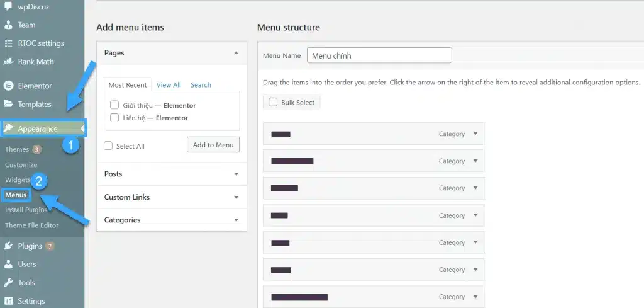Click the RTOC settings list icon
The width and height of the screenshot is (644, 308).
click(x=8, y=43)
